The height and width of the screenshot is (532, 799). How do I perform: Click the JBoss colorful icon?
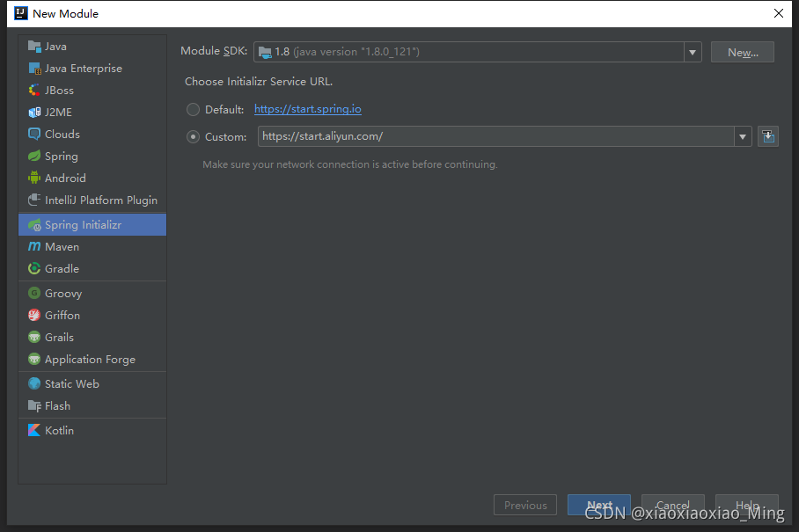point(34,90)
